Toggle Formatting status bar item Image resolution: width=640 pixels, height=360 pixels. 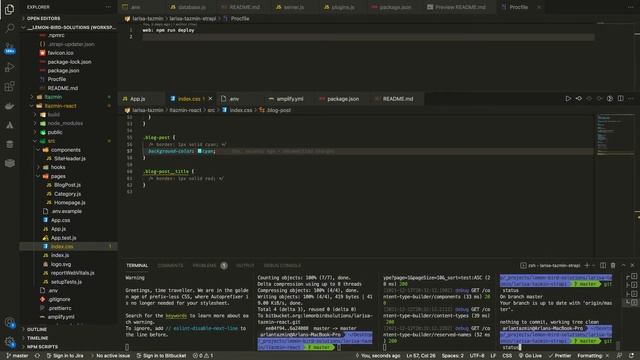coord(593,356)
